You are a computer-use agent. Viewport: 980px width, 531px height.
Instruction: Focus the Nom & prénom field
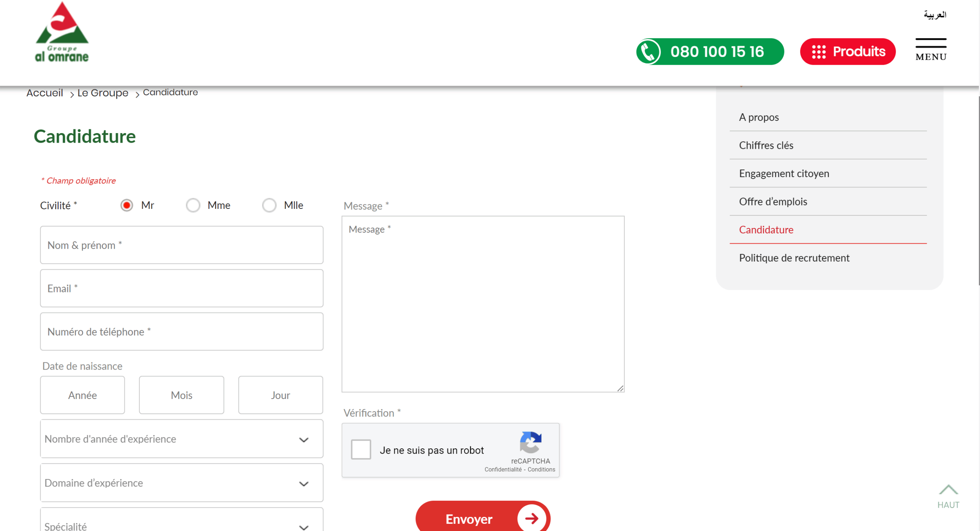pos(181,245)
